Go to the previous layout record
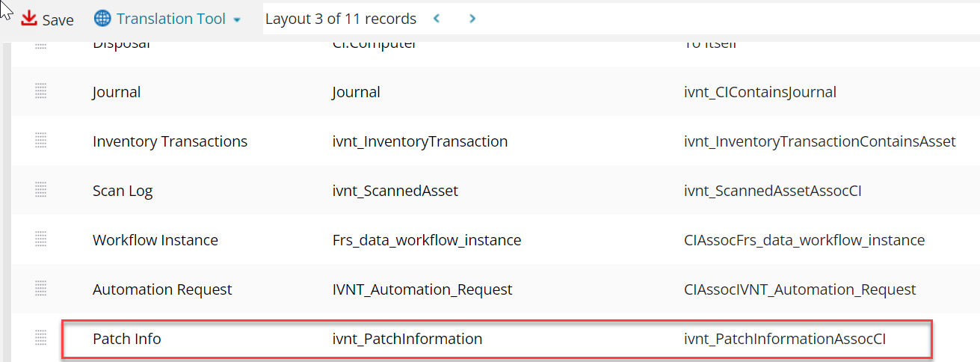Screen dimensions: 980x362 [x=437, y=19]
